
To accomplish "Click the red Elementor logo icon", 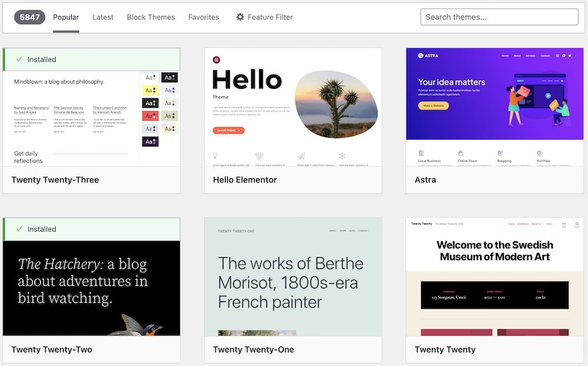I will tap(216, 59).
